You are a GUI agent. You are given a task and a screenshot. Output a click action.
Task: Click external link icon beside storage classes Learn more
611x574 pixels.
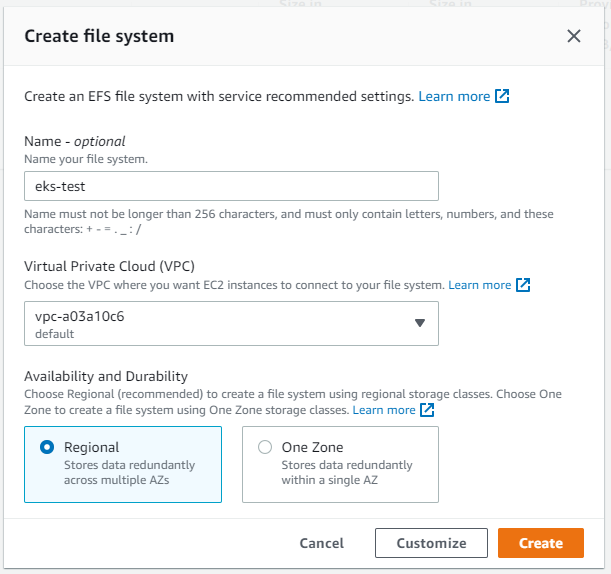click(427, 410)
